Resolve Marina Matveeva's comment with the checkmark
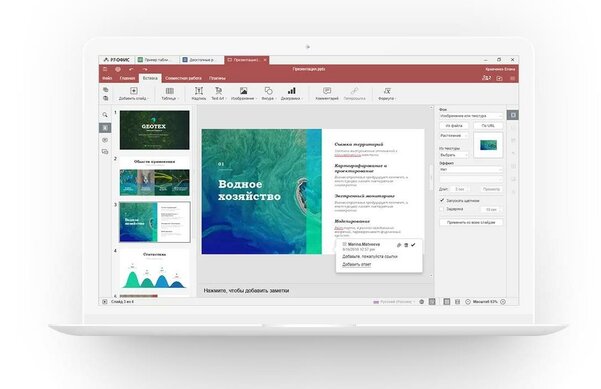This screenshot has width=601, height=389. (x=413, y=245)
